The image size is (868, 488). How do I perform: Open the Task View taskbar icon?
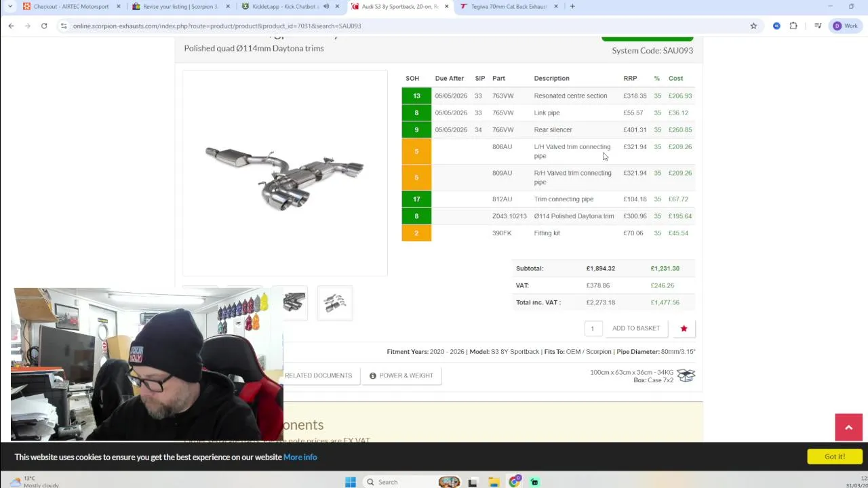tap(473, 482)
